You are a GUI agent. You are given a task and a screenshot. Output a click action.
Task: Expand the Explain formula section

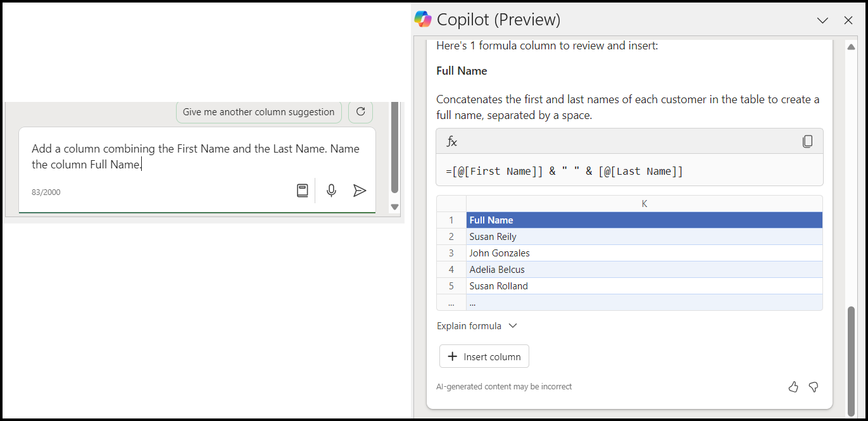[477, 325]
